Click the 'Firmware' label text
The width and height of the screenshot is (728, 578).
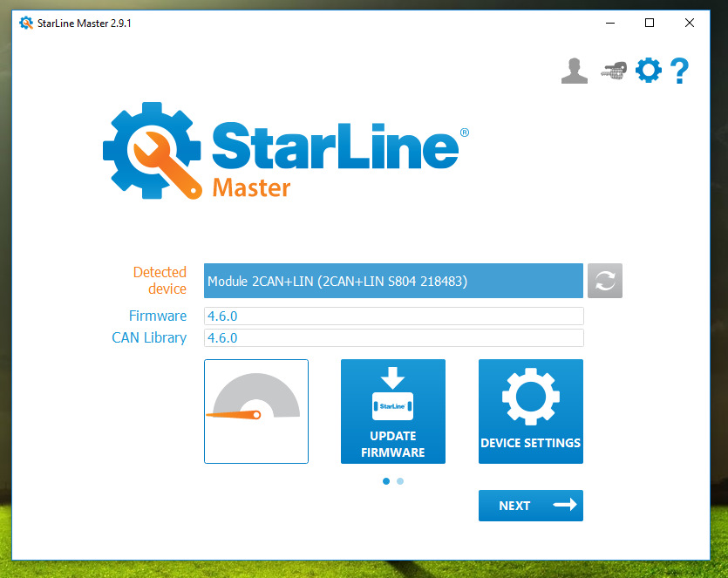pos(158,316)
